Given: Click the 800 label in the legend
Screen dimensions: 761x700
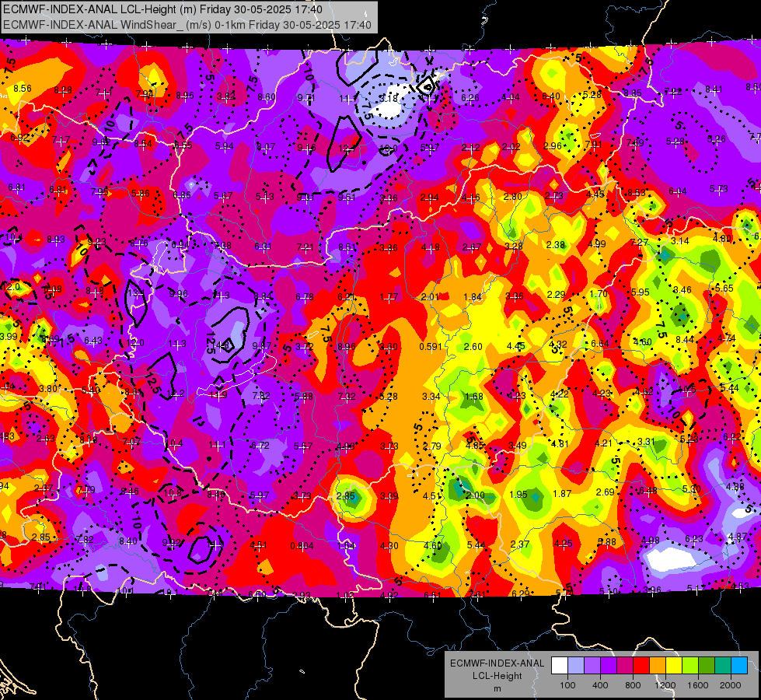Looking at the screenshot, I should click(633, 685).
